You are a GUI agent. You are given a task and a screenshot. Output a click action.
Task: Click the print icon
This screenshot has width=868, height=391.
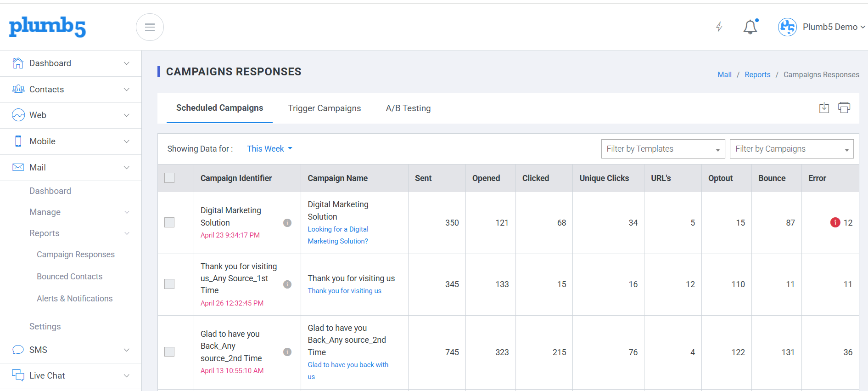coord(844,108)
